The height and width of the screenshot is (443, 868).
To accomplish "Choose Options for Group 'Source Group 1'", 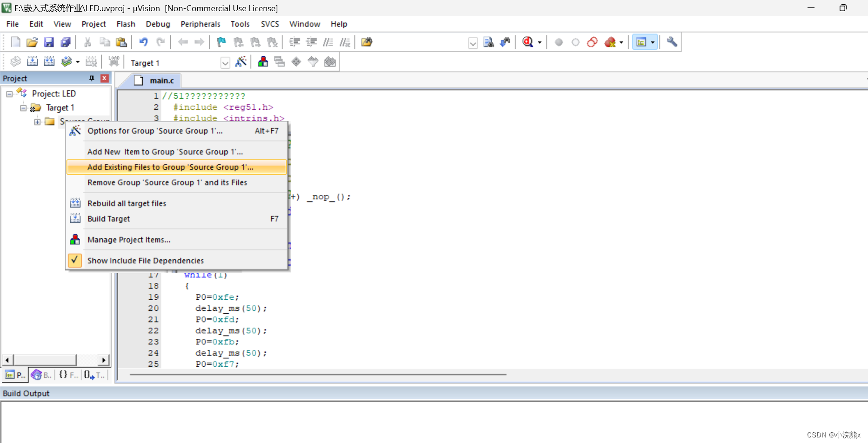I will (x=177, y=131).
